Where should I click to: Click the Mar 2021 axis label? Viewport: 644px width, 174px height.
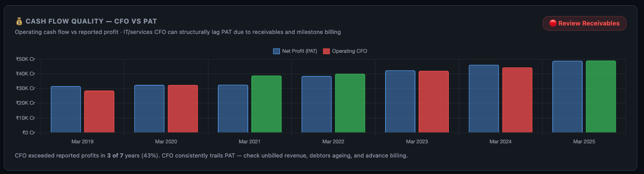click(x=250, y=141)
